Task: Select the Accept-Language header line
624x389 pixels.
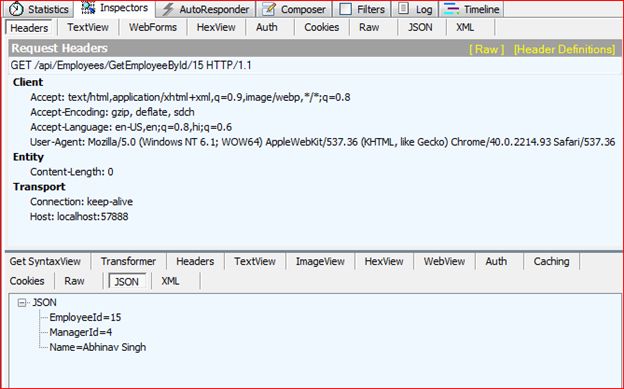Action: pos(131,127)
